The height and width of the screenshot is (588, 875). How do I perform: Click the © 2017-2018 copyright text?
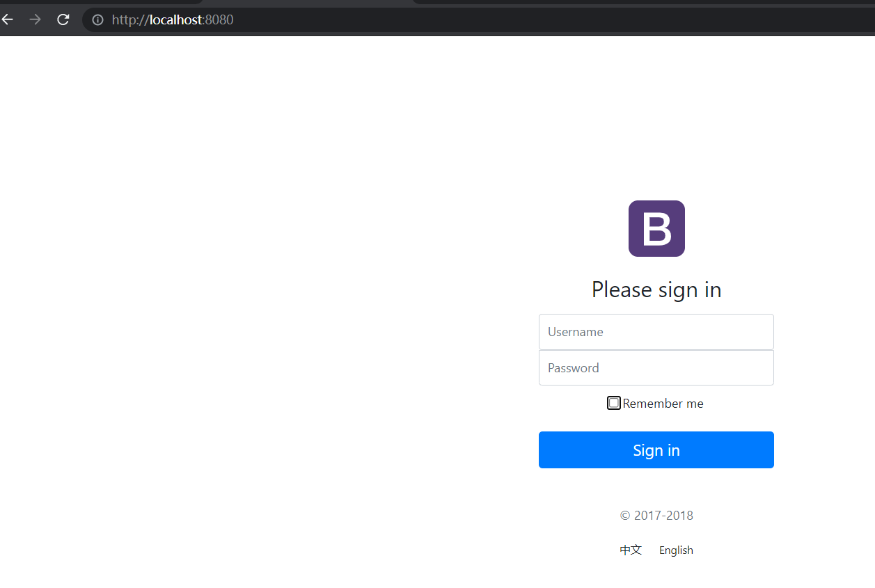pyautogui.click(x=656, y=516)
